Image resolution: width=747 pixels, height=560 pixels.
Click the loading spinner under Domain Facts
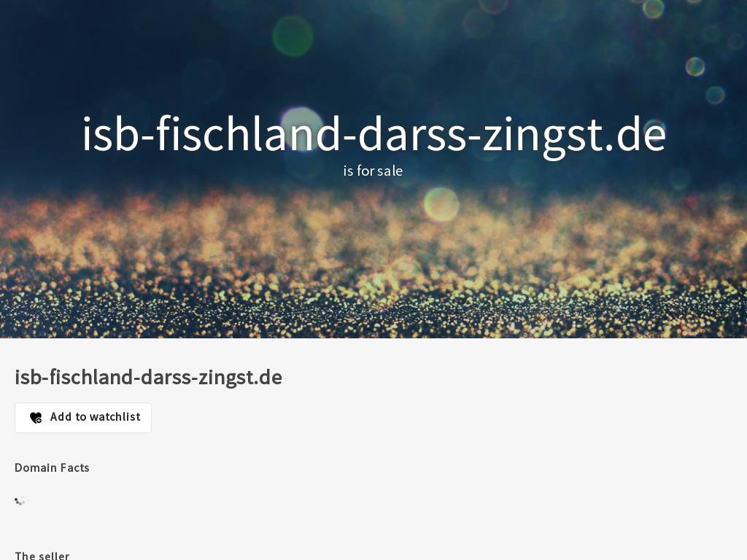click(20, 502)
